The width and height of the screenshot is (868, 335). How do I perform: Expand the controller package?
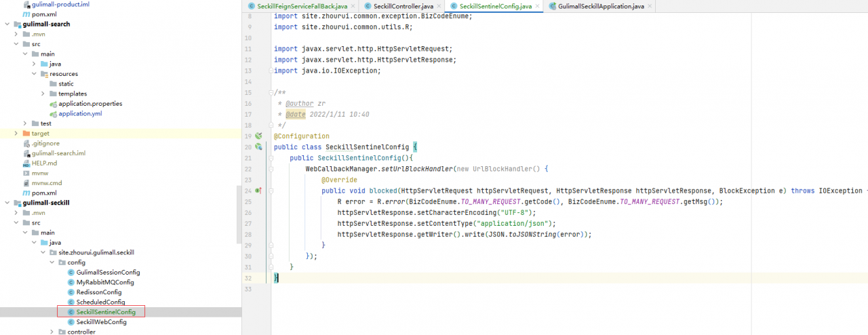[52, 332]
